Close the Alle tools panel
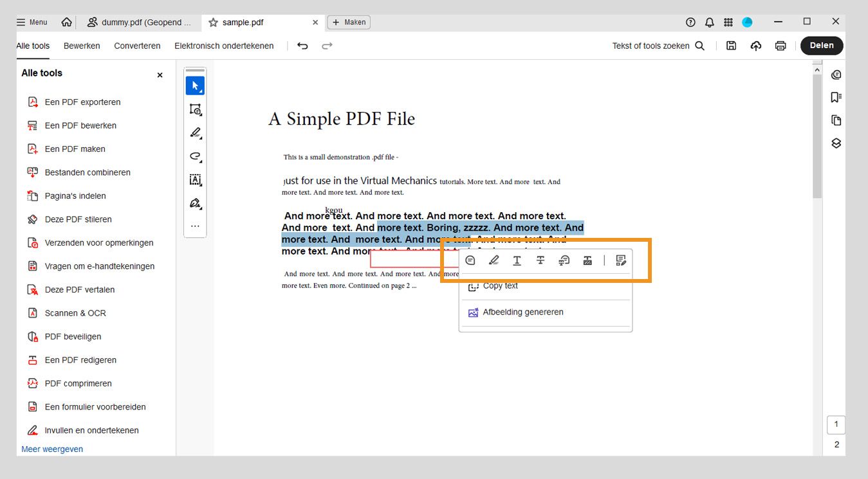 click(x=160, y=75)
